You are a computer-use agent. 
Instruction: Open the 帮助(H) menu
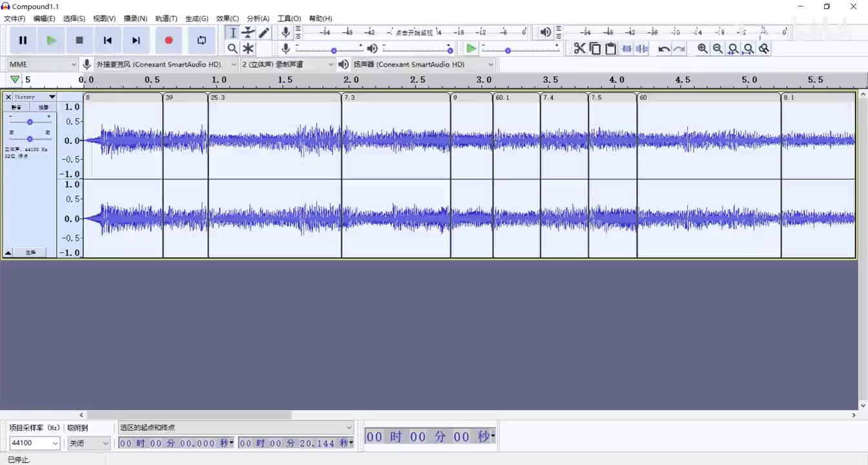coord(321,19)
